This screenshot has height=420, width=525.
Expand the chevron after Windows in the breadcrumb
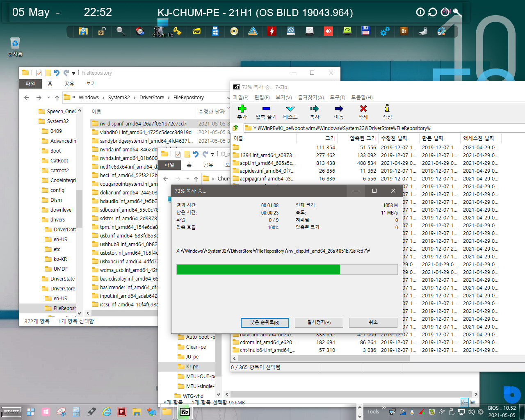pyautogui.click(x=103, y=98)
